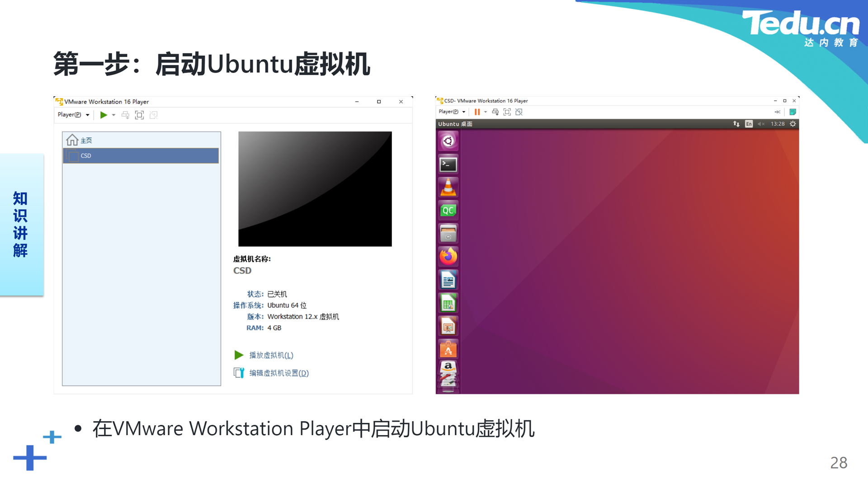Screen dimensions: 868x488
Task: Expand dropdown arrow beside green play button
Action: (113, 115)
